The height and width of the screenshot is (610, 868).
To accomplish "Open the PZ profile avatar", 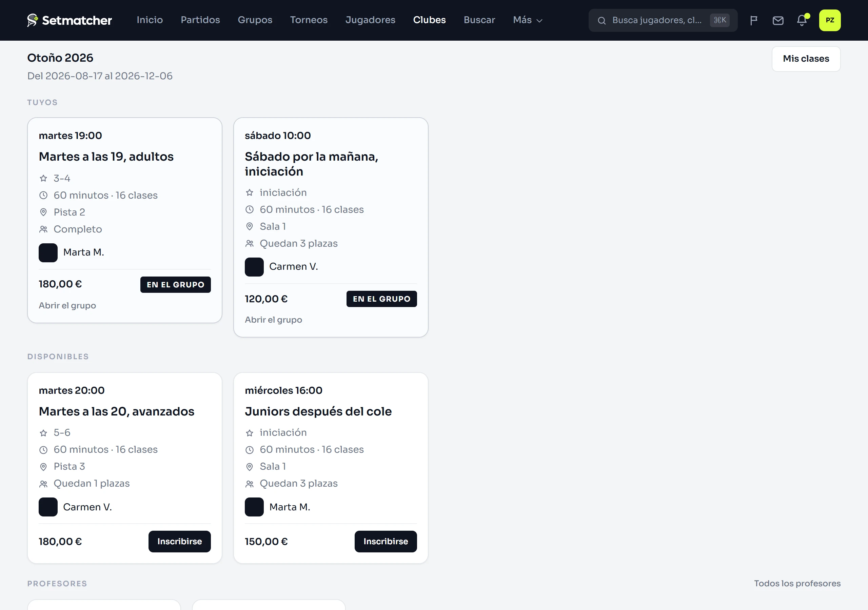I will [829, 20].
